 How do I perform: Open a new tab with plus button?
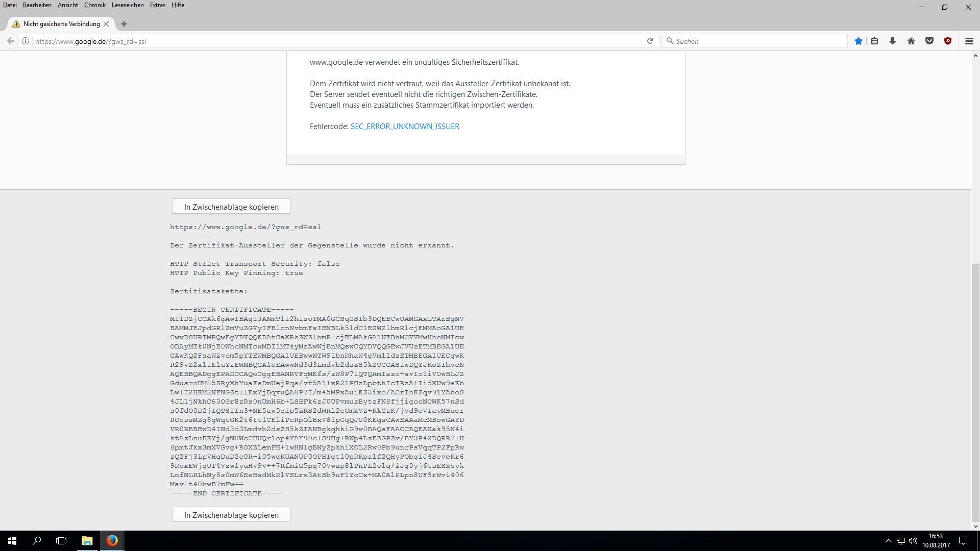pyautogui.click(x=124, y=24)
